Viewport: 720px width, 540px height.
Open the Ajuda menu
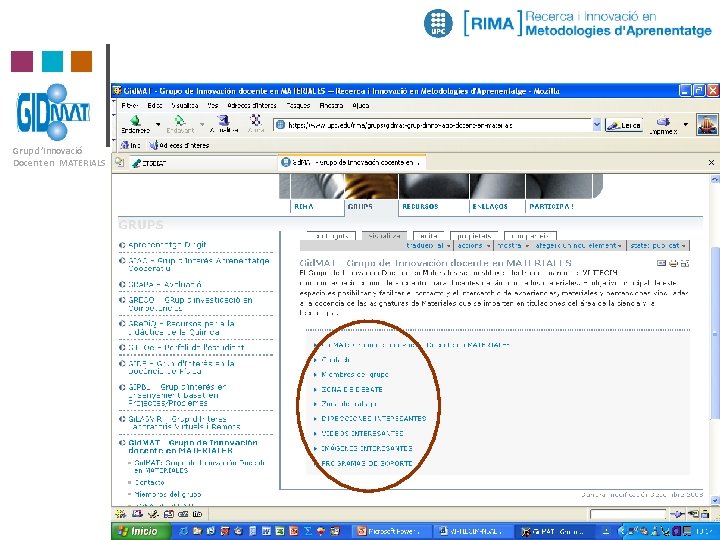pyautogui.click(x=360, y=105)
